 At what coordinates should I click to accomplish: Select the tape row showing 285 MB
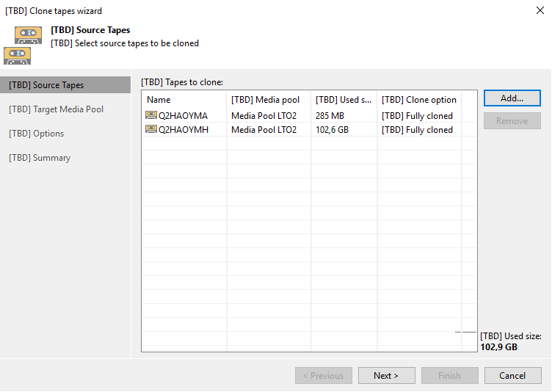coord(309,115)
